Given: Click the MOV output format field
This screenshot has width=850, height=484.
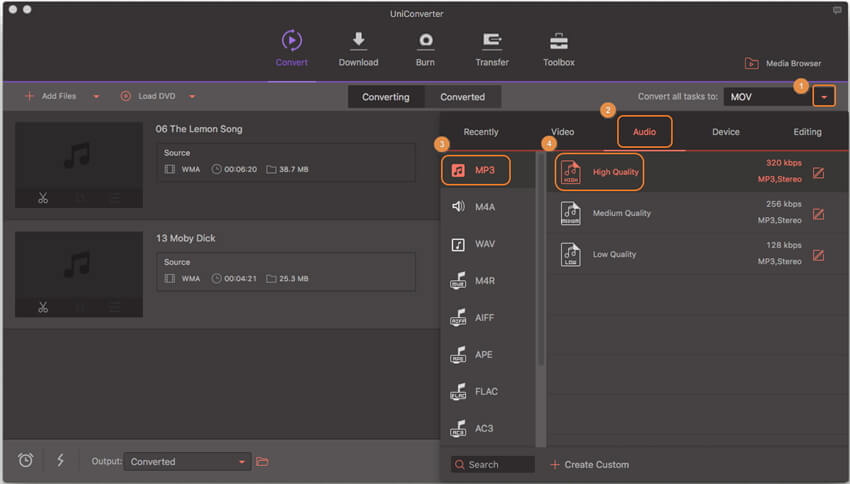Looking at the screenshot, I should 768,97.
